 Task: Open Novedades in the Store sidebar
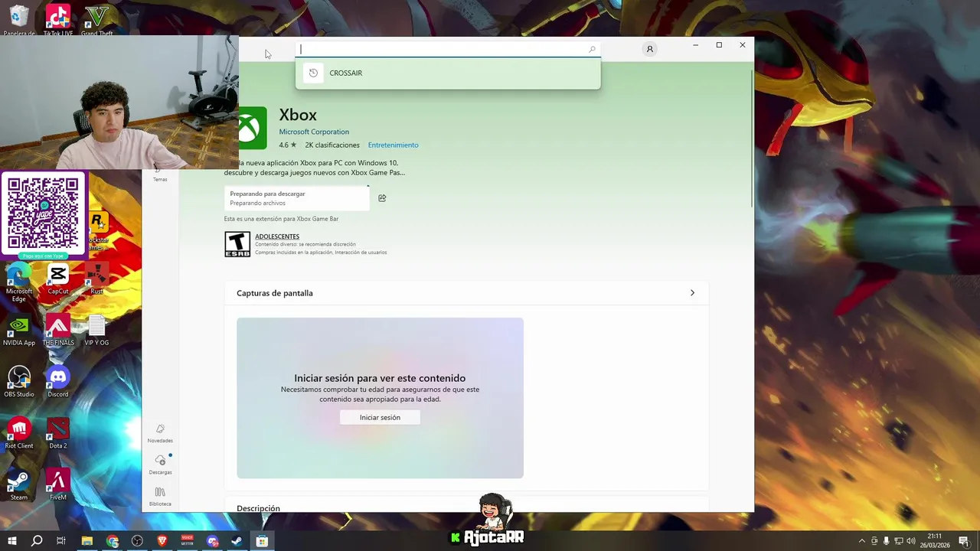point(160,433)
